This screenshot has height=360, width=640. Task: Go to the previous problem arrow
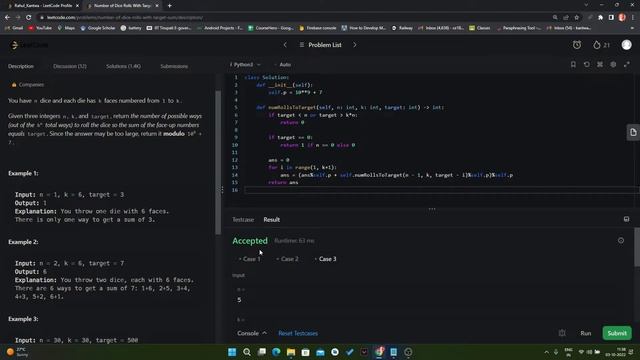click(285, 45)
